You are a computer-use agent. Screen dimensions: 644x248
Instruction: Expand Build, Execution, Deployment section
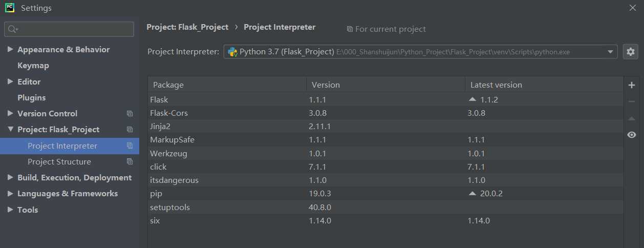pos(10,178)
